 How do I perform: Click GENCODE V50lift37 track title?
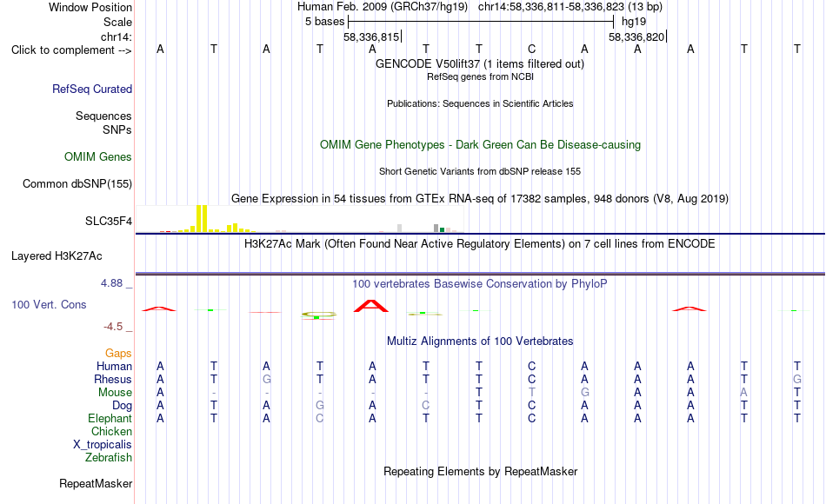click(x=479, y=63)
